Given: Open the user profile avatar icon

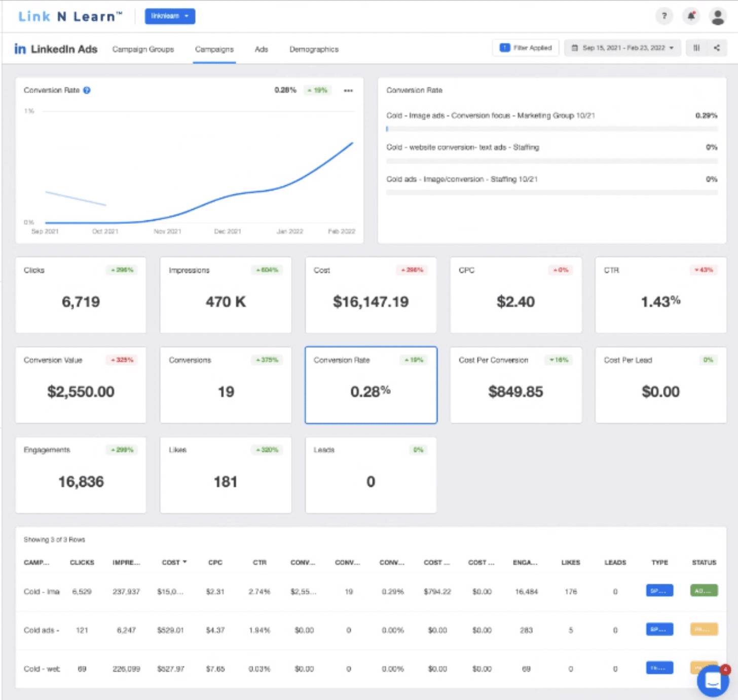Looking at the screenshot, I should coord(718,16).
